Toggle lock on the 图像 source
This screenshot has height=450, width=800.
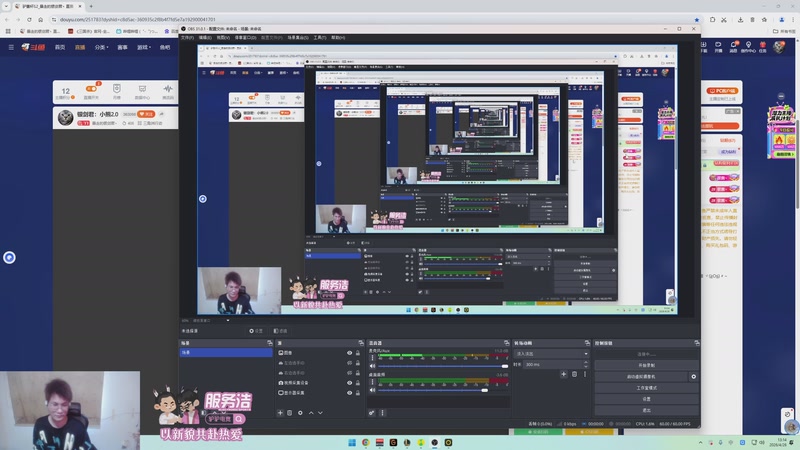(358, 353)
